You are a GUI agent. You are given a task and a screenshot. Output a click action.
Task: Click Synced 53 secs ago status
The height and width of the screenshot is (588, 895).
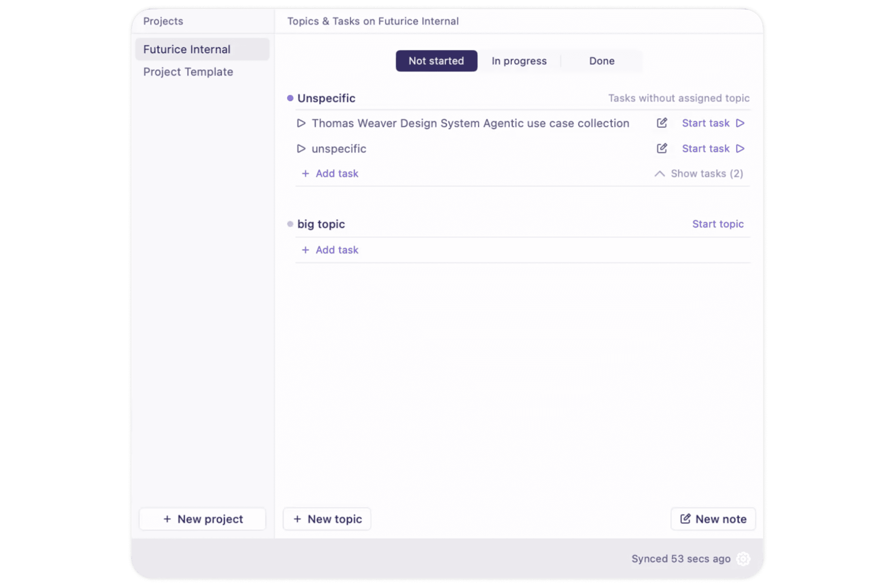coord(681,559)
